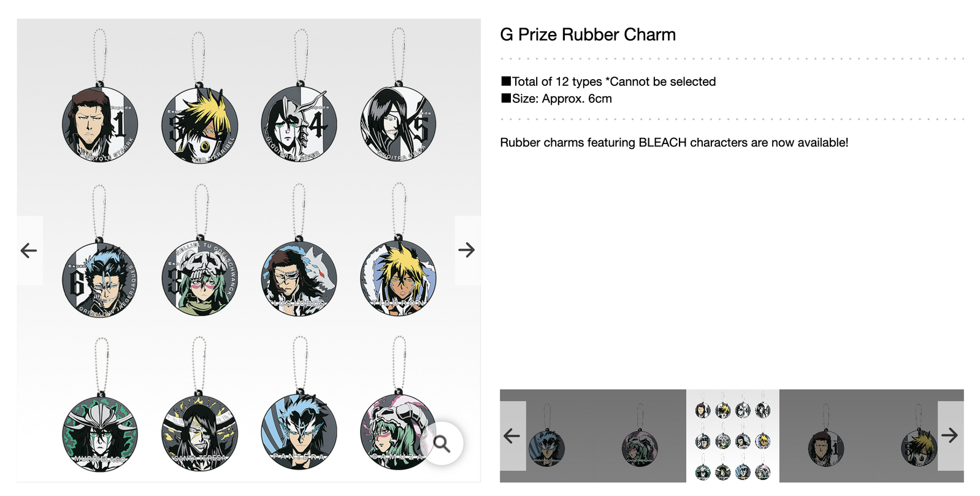Select the pink-tinted charm thumbnail
Screen dimensions: 980x496
tap(640, 436)
